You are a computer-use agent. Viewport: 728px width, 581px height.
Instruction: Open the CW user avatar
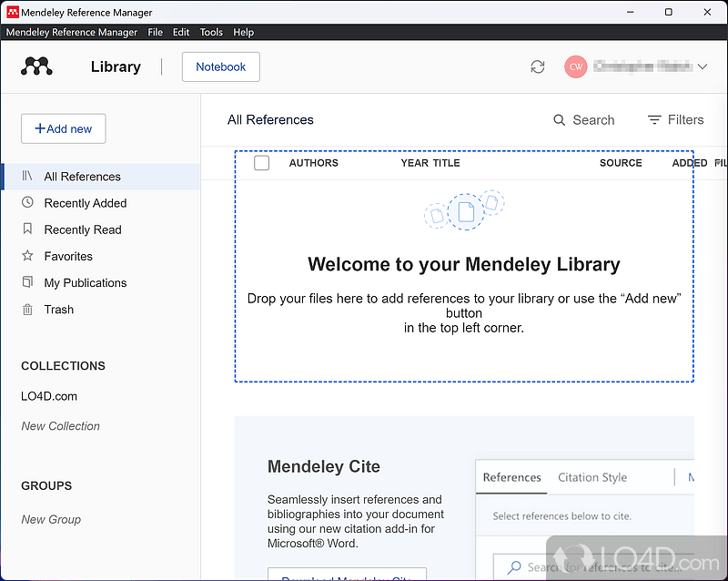(576, 66)
